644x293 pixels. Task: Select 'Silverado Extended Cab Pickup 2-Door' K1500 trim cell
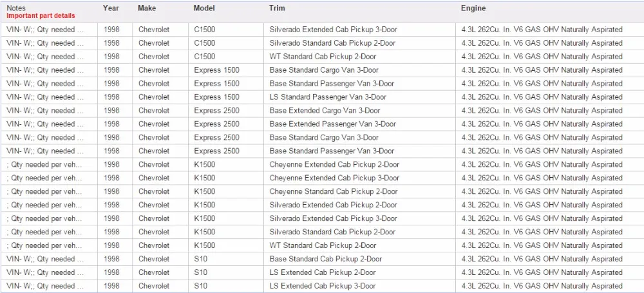(x=333, y=205)
